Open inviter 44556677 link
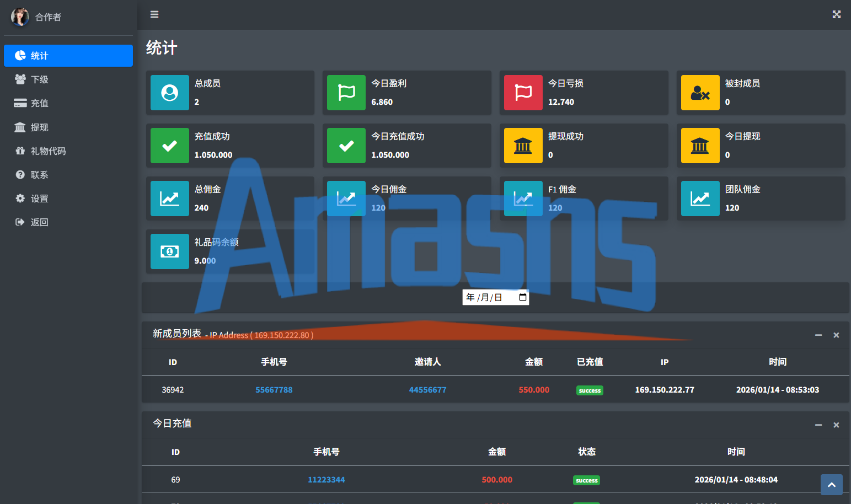The height and width of the screenshot is (504, 851). point(428,390)
